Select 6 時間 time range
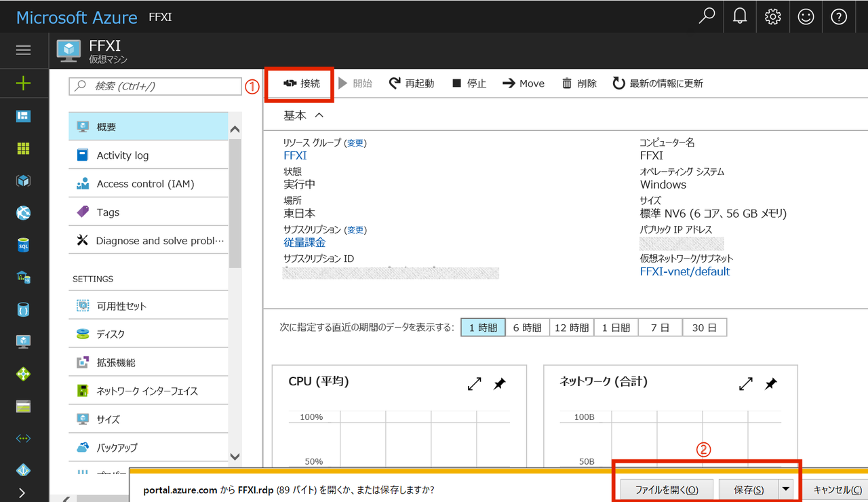This screenshot has height=502, width=868. point(527,328)
